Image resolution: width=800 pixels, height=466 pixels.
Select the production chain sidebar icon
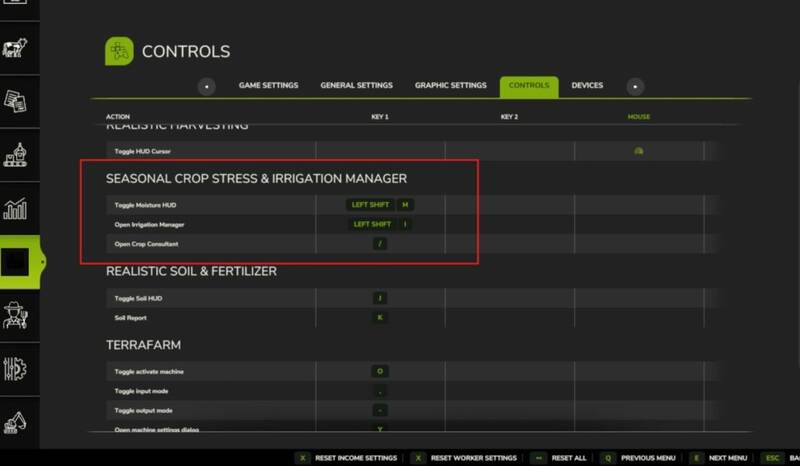click(16, 155)
